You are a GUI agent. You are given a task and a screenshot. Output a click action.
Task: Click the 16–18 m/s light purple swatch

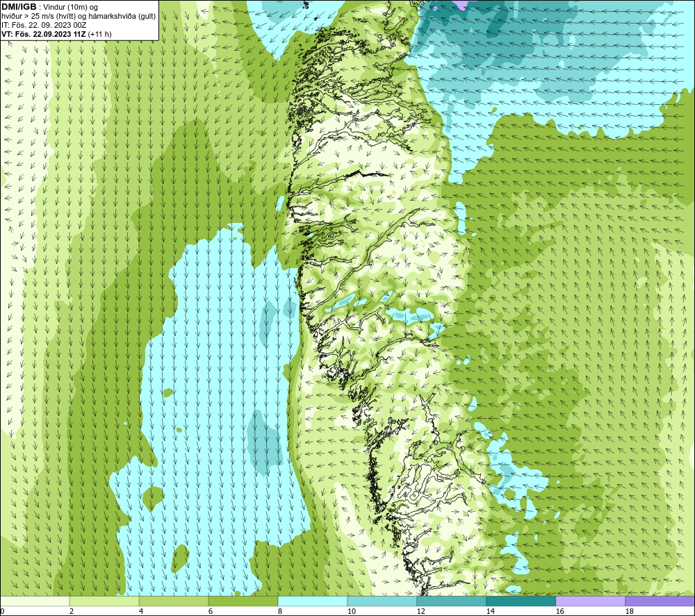pyautogui.click(x=590, y=601)
